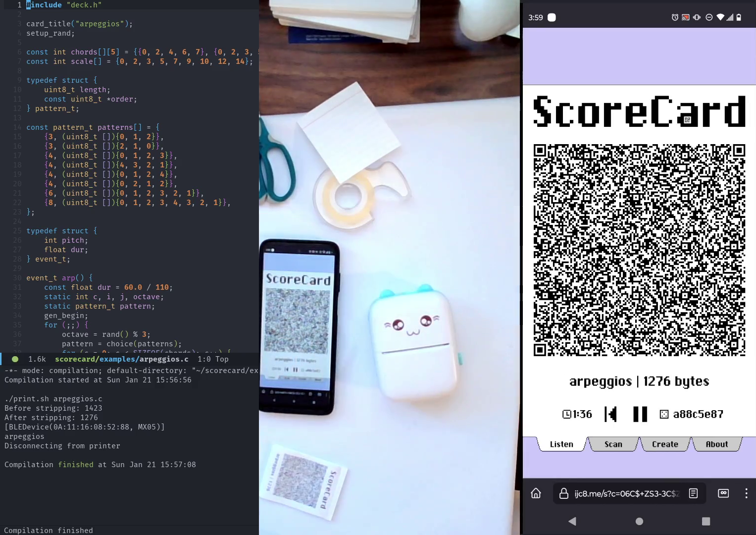756x535 pixels.
Task: Click the '} pattern_t;' line
Action: [52, 108]
